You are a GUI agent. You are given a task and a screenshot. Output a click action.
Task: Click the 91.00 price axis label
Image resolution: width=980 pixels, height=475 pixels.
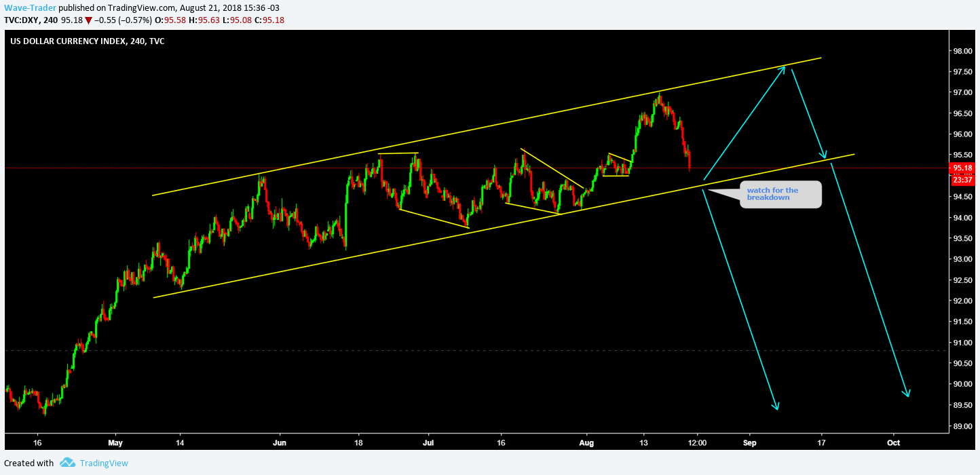962,343
